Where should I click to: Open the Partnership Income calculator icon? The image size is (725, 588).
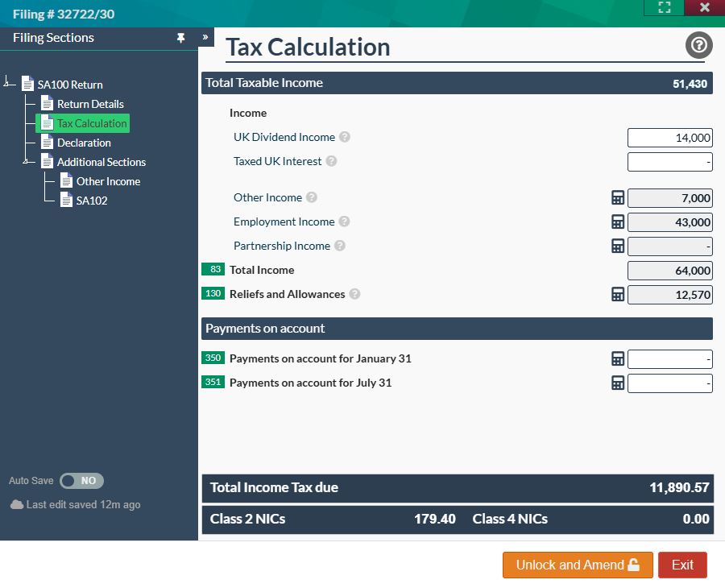[x=617, y=246]
